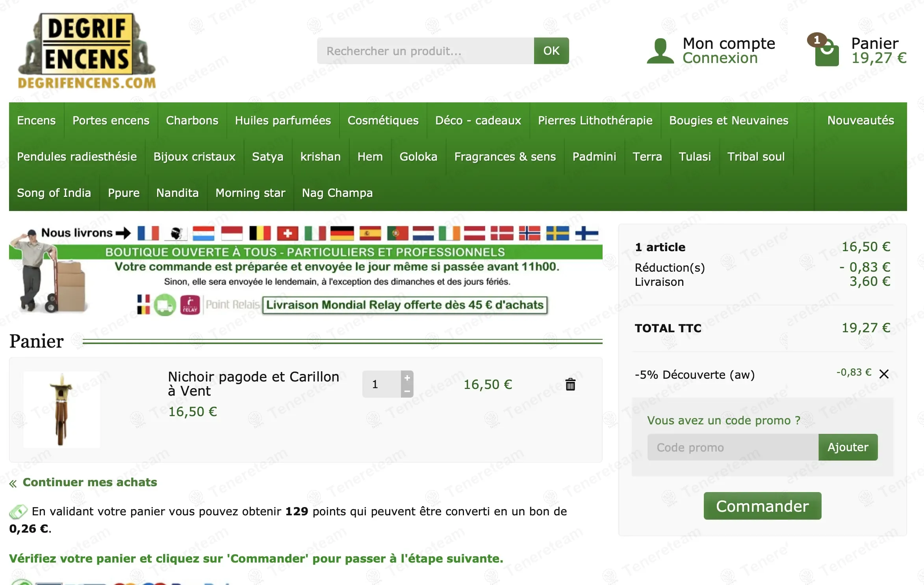The height and width of the screenshot is (585, 924).
Task: Click the Connexion link
Action: 720,58
